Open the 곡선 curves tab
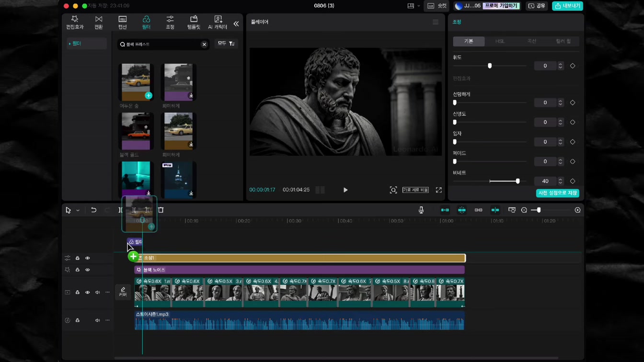Screen dimensions: 644x362 pyautogui.click(x=532, y=41)
